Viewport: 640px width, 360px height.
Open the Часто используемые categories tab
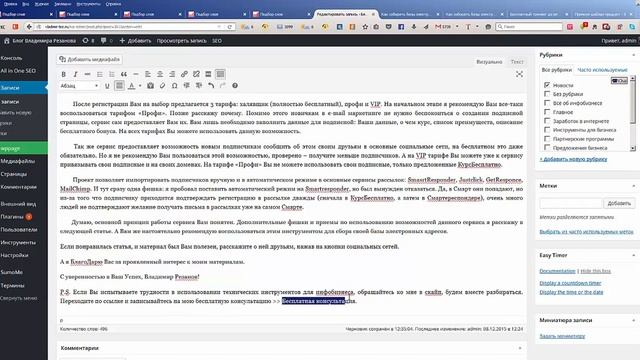pyautogui.click(x=602, y=70)
